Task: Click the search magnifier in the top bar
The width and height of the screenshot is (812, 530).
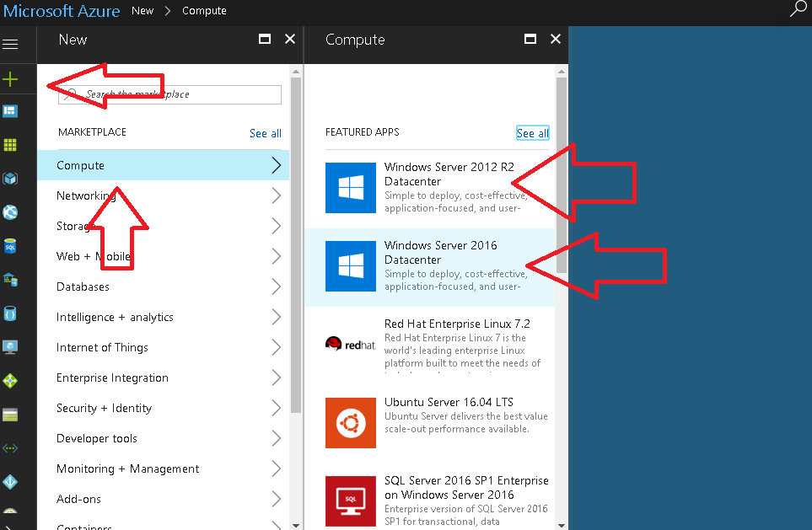Action: (x=799, y=8)
